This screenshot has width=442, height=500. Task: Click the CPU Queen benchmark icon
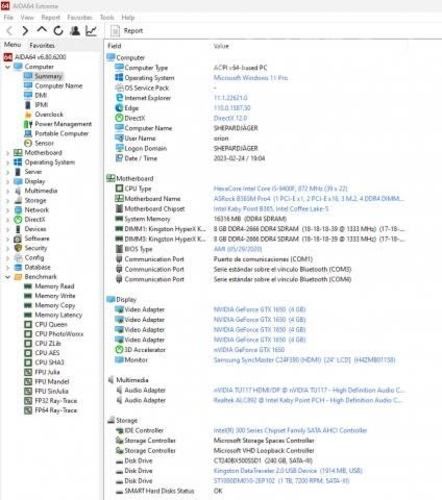click(x=28, y=324)
